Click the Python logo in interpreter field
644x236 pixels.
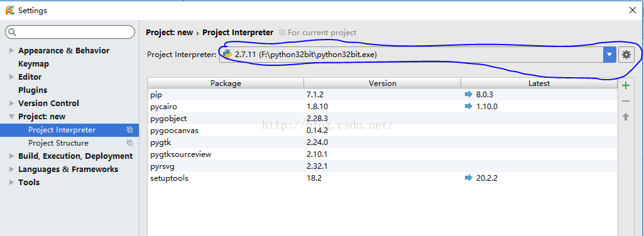coord(227,53)
